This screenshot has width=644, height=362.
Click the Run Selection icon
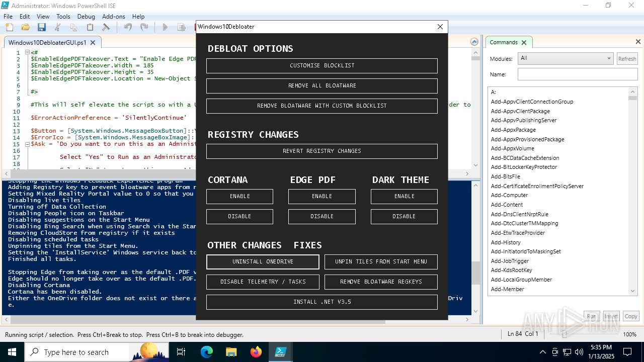pyautogui.click(x=181, y=27)
